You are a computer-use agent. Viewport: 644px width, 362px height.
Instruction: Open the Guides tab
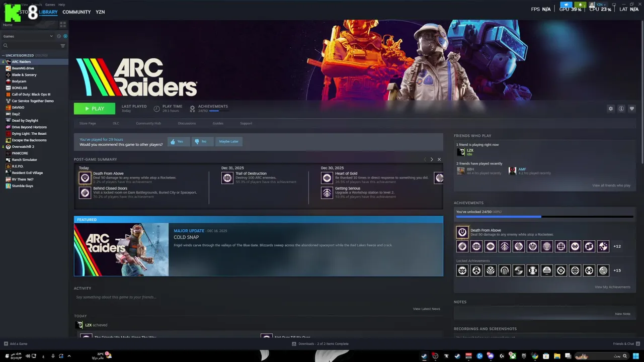[218, 123]
